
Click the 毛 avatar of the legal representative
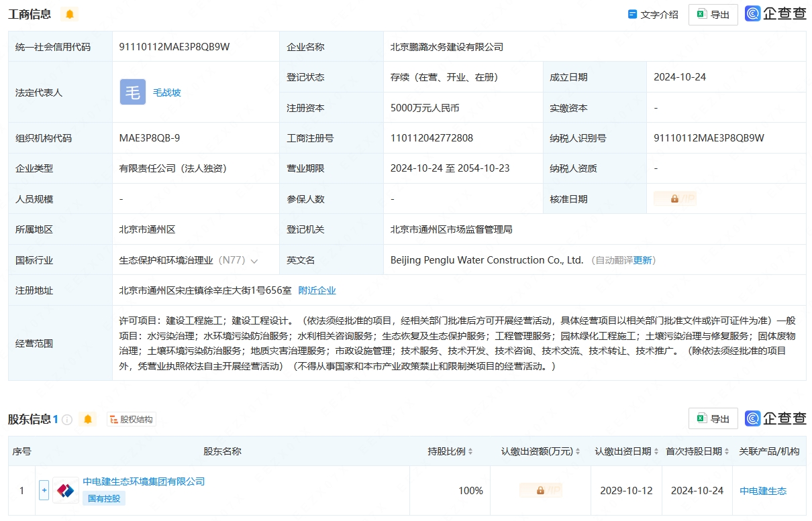click(133, 93)
